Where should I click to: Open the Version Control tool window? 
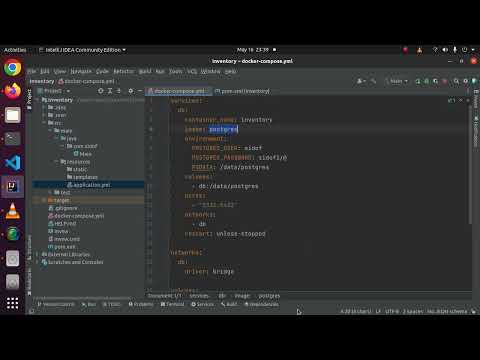(x=56, y=304)
